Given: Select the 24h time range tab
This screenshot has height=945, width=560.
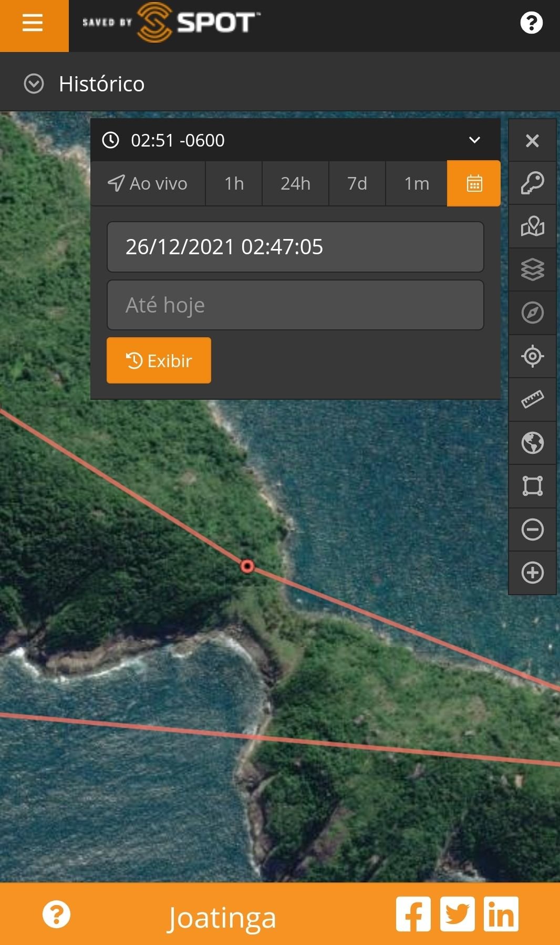Looking at the screenshot, I should tap(295, 183).
